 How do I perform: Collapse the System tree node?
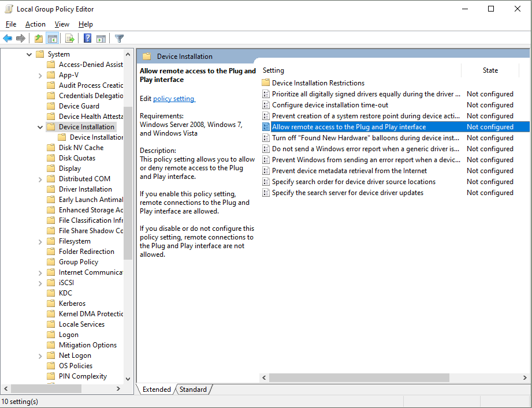pos(29,54)
